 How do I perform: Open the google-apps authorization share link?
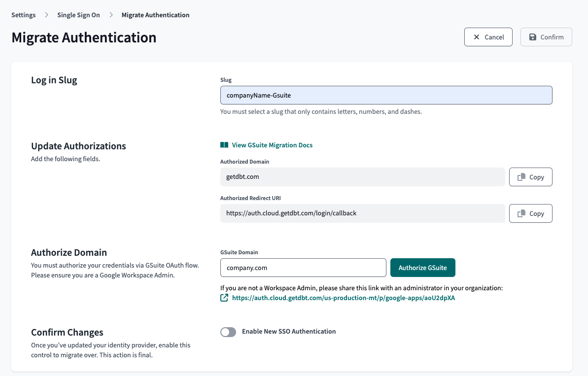point(344,298)
